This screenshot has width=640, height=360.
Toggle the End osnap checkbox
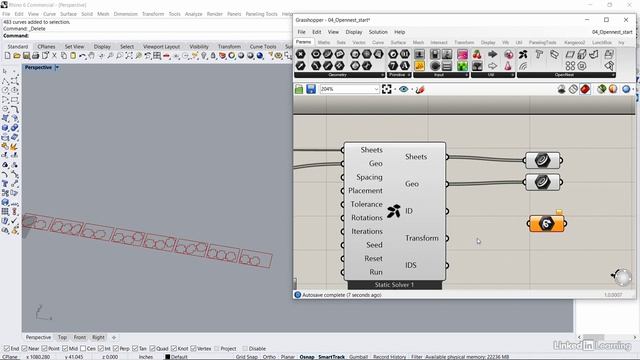pyautogui.click(x=7, y=349)
